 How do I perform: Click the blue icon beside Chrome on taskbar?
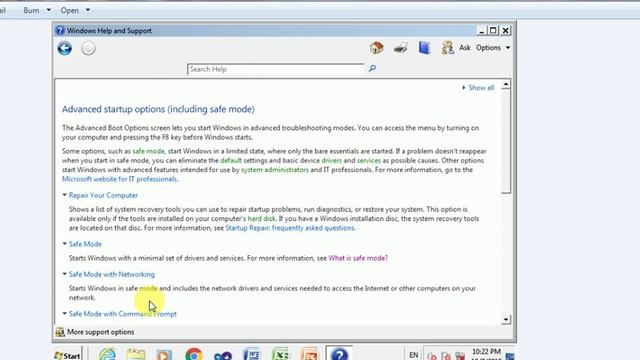pyautogui.click(x=223, y=355)
